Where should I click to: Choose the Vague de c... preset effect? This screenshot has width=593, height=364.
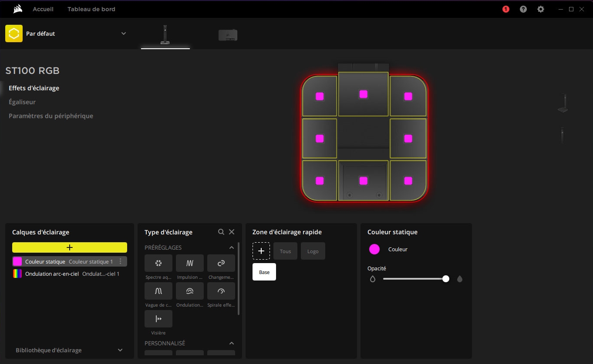tap(158, 291)
